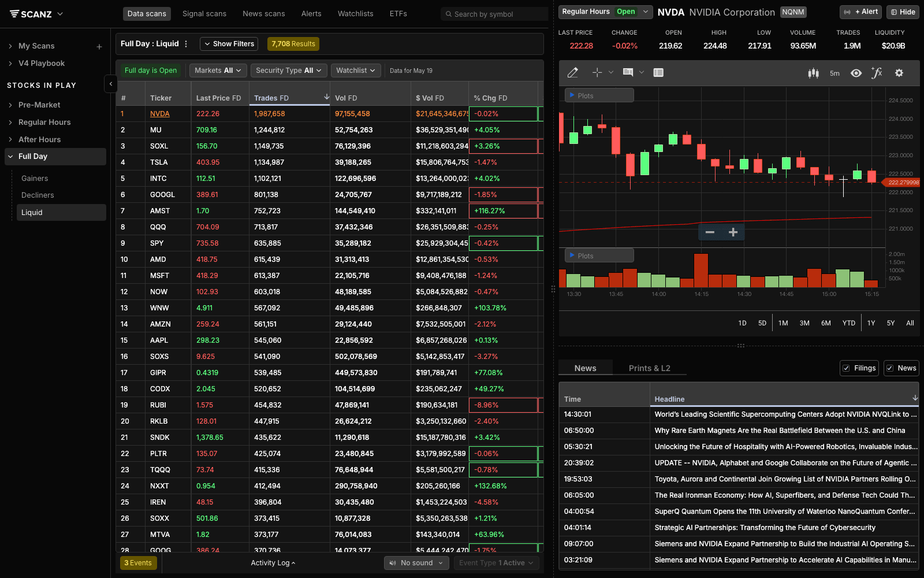The width and height of the screenshot is (924, 578).
Task: Add an indicator with the fx icon
Action: [x=877, y=73]
